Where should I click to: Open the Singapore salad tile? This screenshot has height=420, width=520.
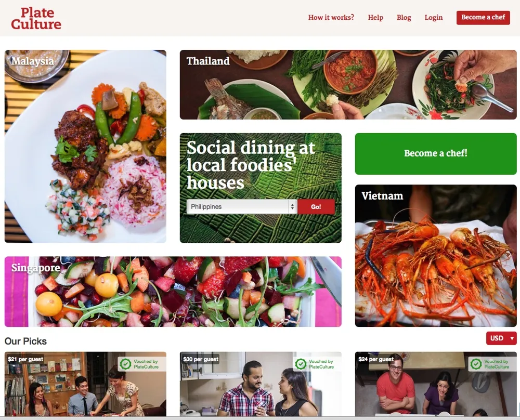click(x=173, y=292)
